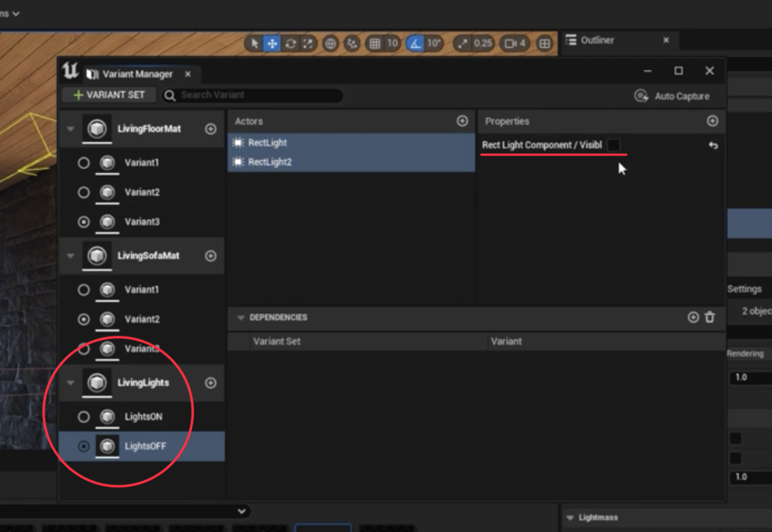The image size is (772, 532).
Task: Focus the Search Variant field
Action: point(252,95)
